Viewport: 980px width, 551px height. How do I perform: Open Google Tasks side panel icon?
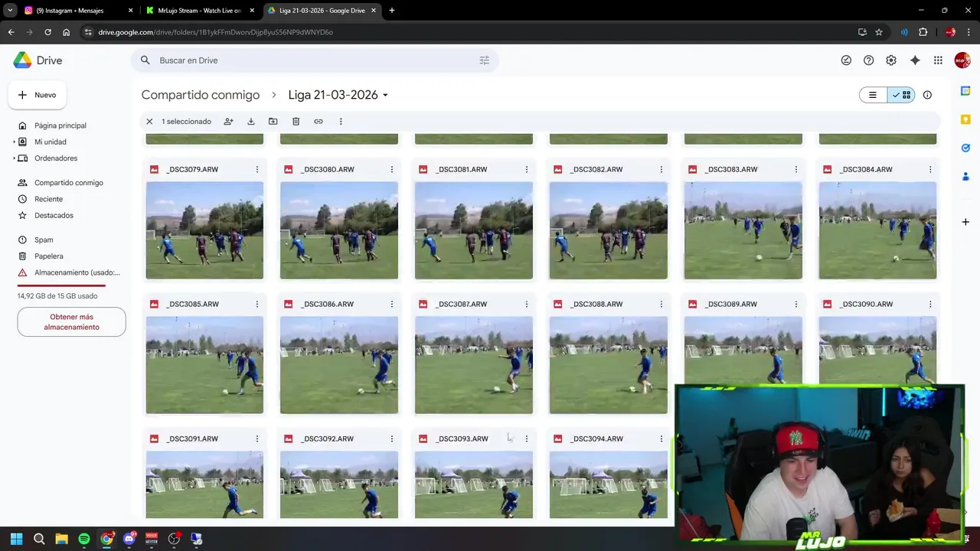[x=965, y=148]
